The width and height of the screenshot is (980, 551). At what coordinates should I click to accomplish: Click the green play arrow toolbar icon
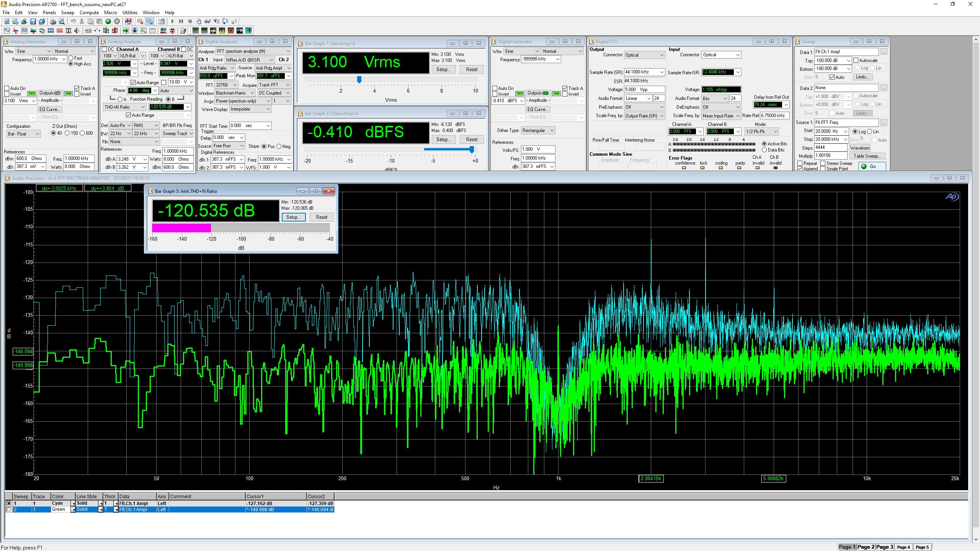(x=173, y=21)
